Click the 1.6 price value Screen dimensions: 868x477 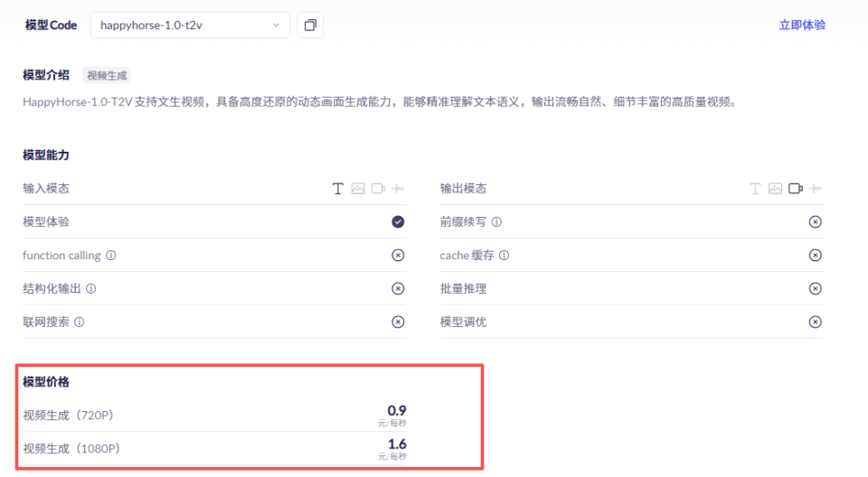pyautogui.click(x=397, y=444)
